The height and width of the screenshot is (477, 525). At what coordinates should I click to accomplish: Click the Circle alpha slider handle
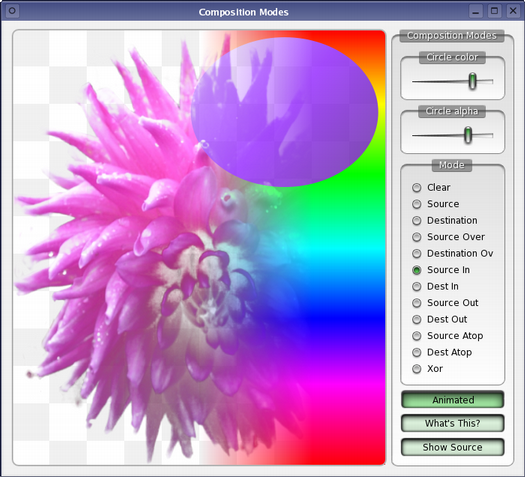coord(468,135)
